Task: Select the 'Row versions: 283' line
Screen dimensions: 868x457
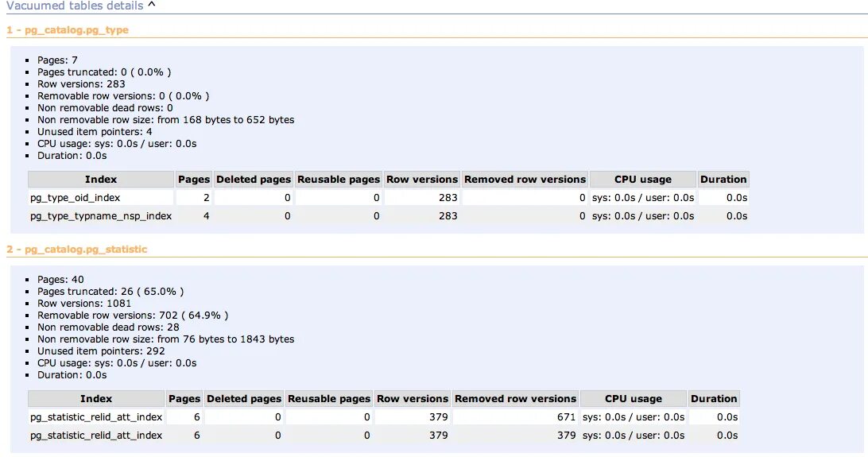Action: tap(81, 83)
